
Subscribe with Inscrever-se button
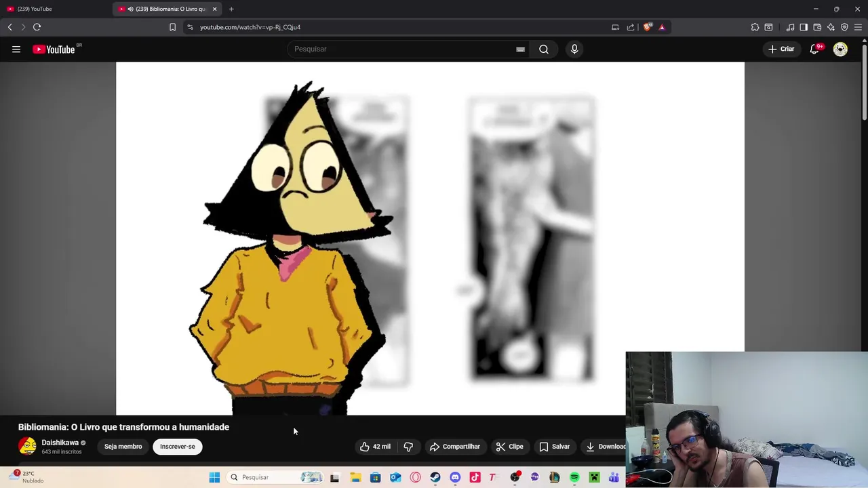pyautogui.click(x=178, y=447)
